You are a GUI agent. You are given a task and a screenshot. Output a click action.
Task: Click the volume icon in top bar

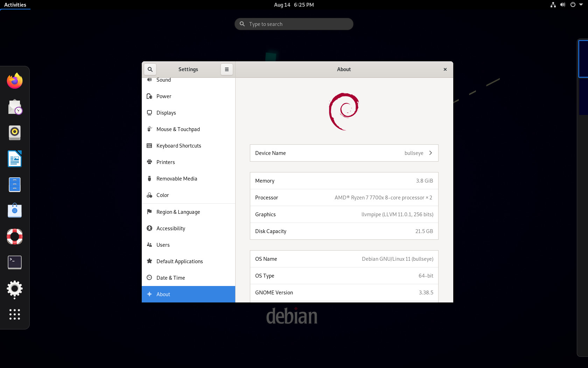pos(563,5)
